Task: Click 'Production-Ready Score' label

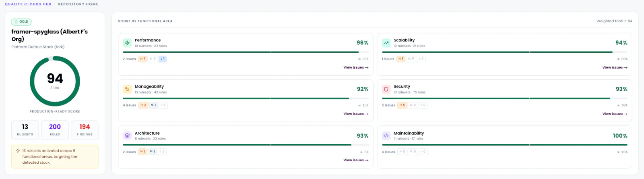Action: click(x=55, y=112)
